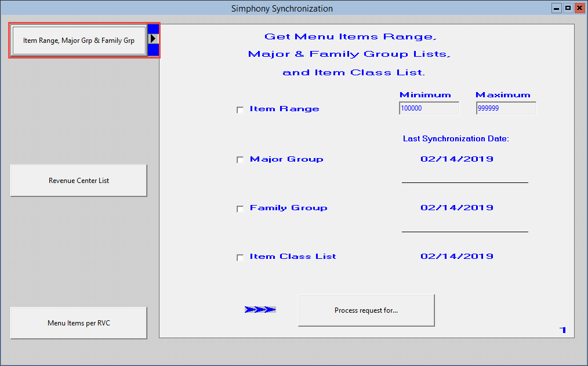Viewport: 588px width, 366px height.
Task: Tick the Major Group checkbox
Action: coord(240,160)
